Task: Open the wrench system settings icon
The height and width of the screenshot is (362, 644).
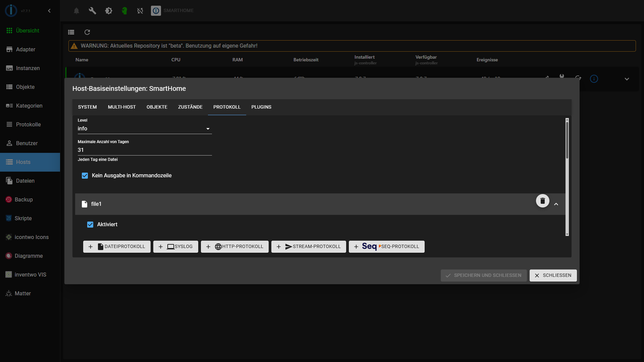Action: (x=93, y=11)
